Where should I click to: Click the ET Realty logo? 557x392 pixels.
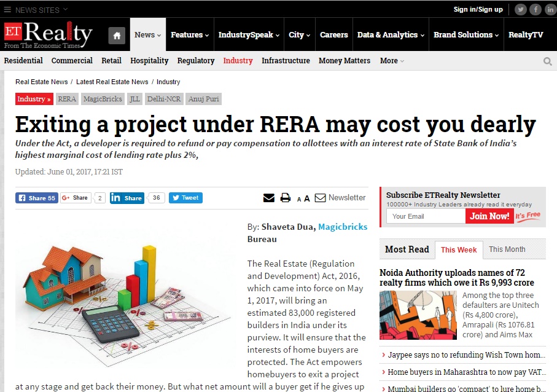(x=48, y=34)
